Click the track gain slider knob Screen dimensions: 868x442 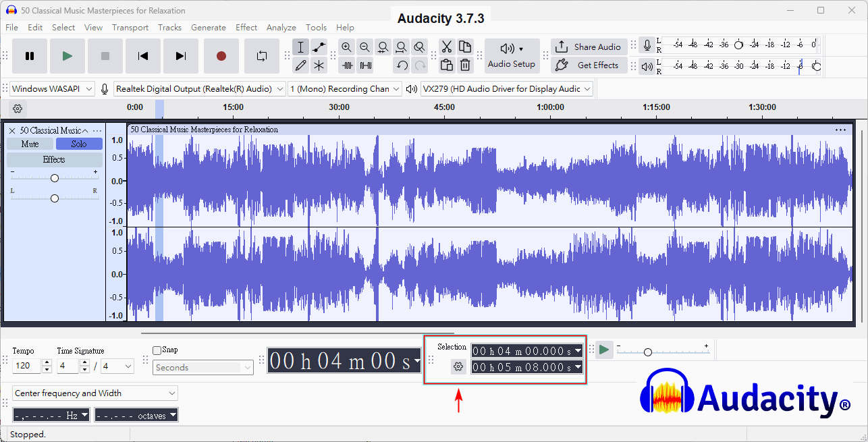click(55, 178)
